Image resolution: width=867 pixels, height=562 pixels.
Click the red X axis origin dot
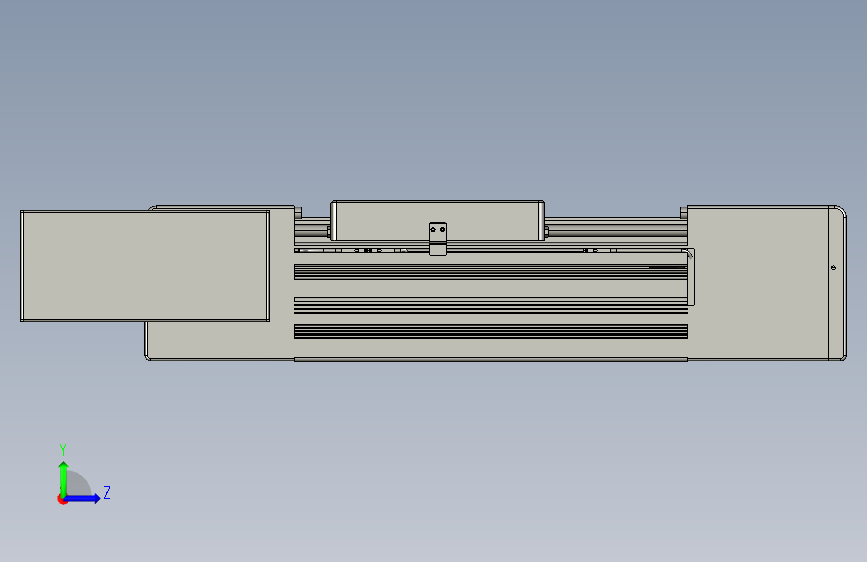coord(62,499)
